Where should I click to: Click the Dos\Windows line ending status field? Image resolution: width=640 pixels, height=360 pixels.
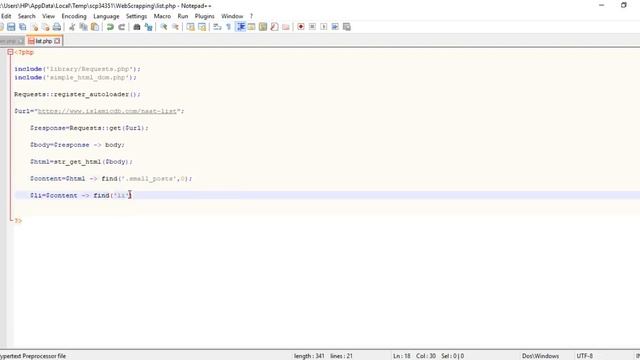pyautogui.click(x=540, y=356)
